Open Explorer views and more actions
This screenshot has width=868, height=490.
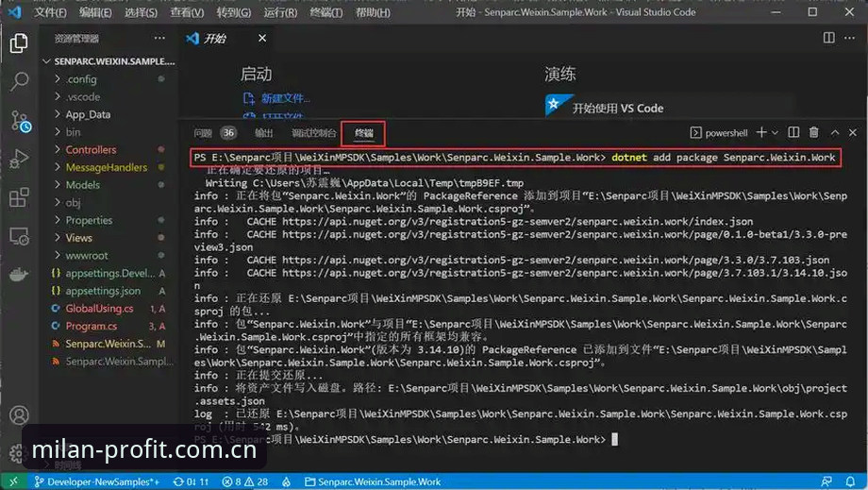(159, 38)
